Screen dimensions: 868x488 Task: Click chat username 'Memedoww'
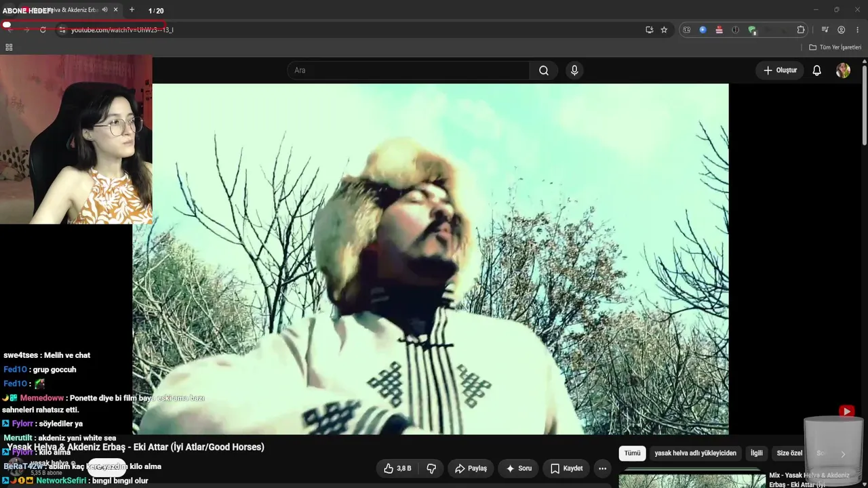[x=42, y=399]
